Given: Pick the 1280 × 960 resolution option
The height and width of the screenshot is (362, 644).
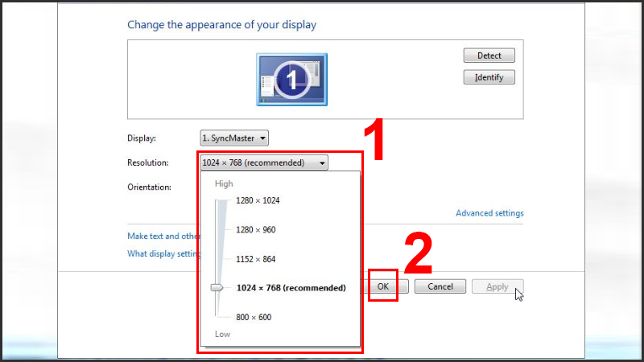Looking at the screenshot, I should 255,230.
